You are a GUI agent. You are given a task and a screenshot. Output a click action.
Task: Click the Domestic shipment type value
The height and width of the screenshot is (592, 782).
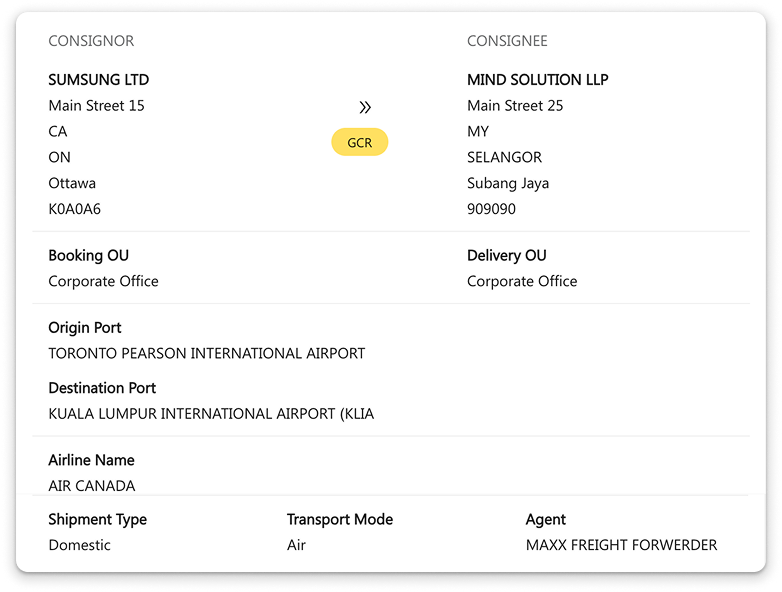pyautogui.click(x=79, y=546)
